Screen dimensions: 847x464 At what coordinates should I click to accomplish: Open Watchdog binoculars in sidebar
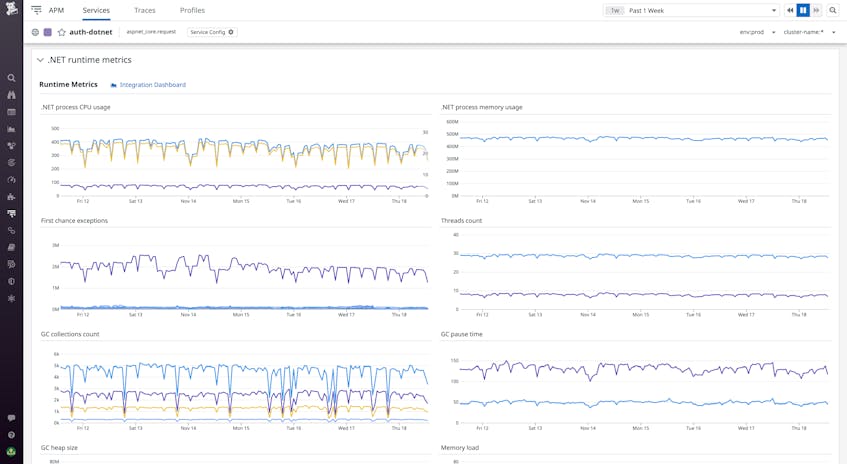[x=11, y=95]
